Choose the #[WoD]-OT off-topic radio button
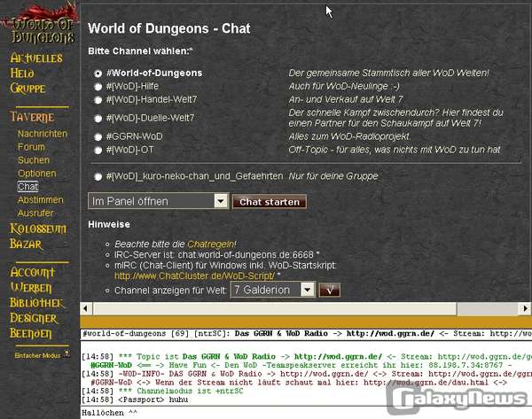 (98, 151)
